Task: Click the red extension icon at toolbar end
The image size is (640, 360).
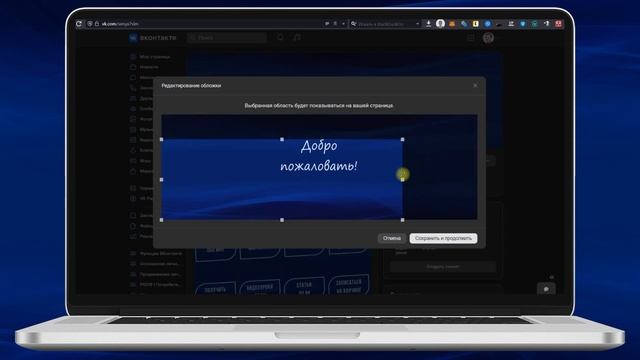Action: [x=558, y=24]
